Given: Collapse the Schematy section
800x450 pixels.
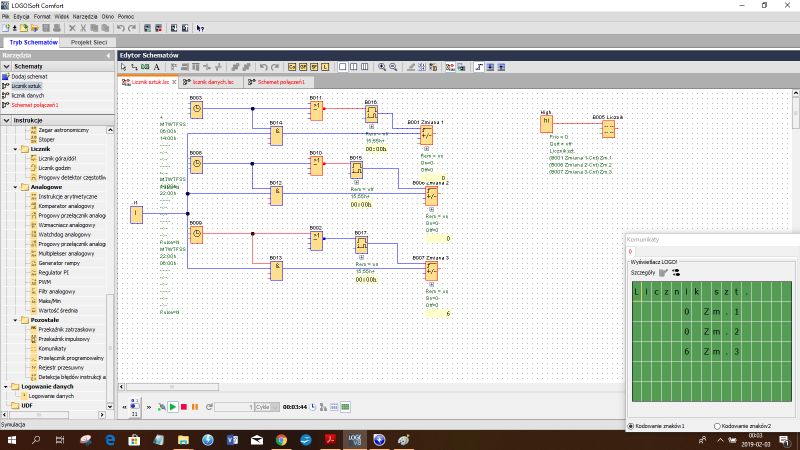Looking at the screenshot, I should (x=6, y=66).
